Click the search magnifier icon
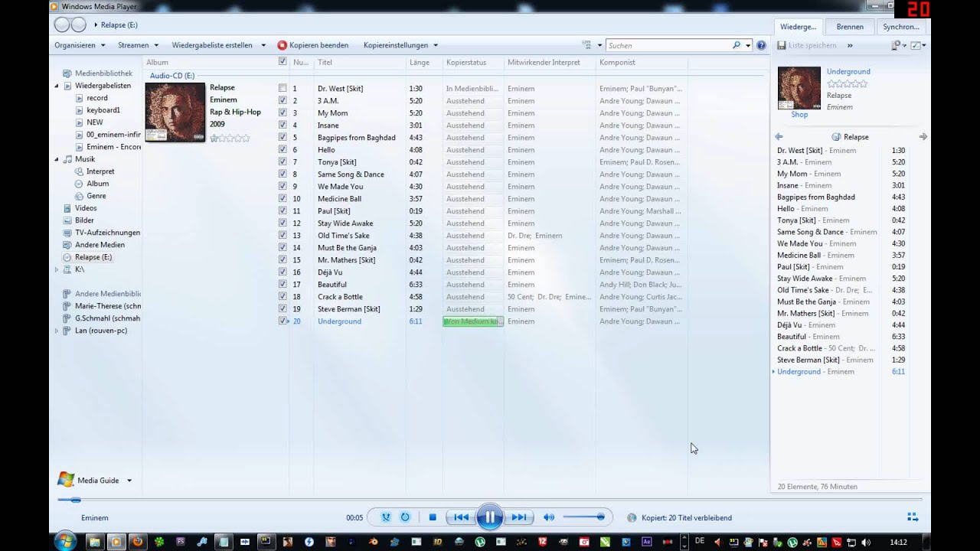980x551 pixels. coord(737,45)
